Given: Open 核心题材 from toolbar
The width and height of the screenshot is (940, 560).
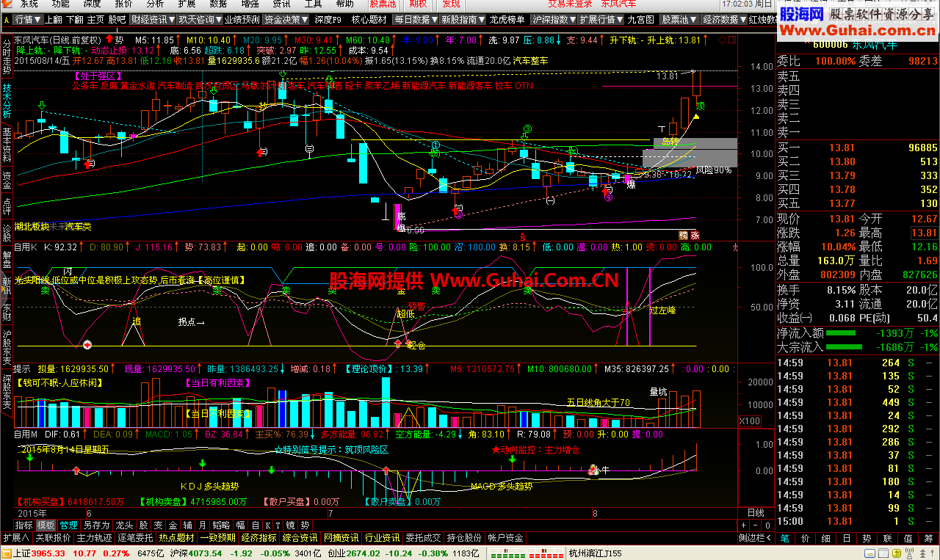Looking at the screenshot, I should tap(369, 20).
